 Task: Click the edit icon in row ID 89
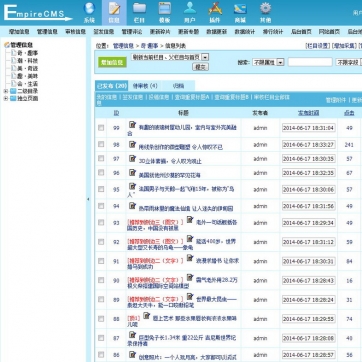pos(190,297)
